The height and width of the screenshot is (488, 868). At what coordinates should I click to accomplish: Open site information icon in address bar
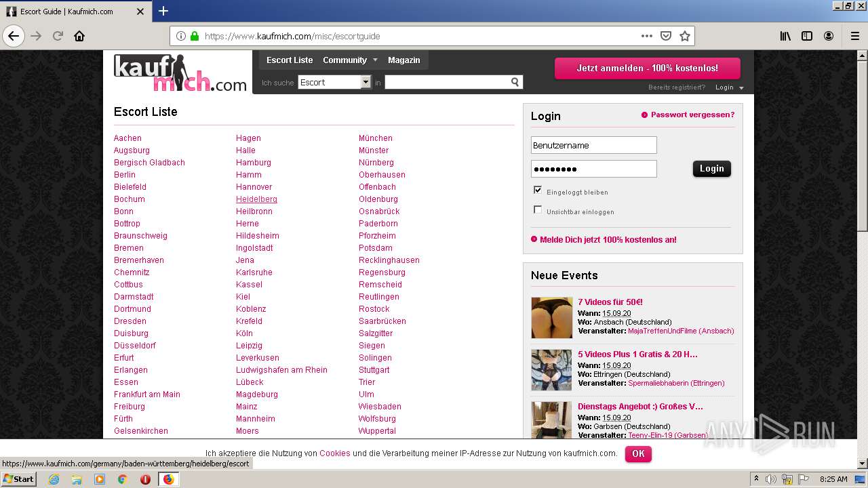tap(181, 36)
